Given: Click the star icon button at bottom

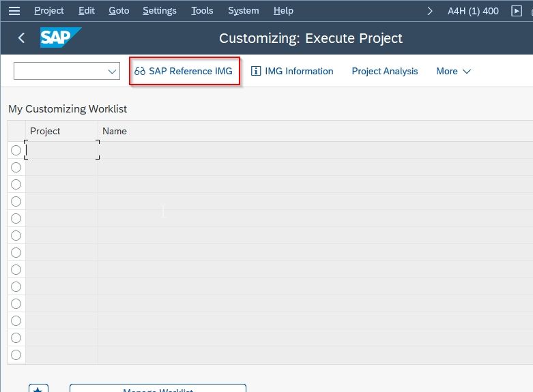Looking at the screenshot, I should coord(38,389).
